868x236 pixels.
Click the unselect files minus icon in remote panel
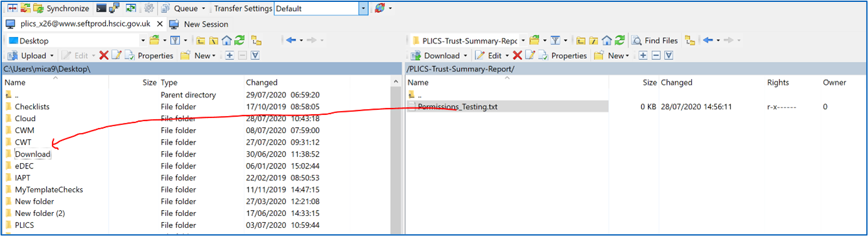point(656,56)
